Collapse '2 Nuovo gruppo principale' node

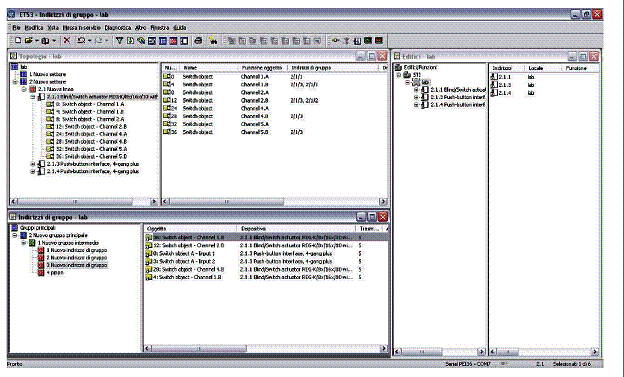click(15, 235)
